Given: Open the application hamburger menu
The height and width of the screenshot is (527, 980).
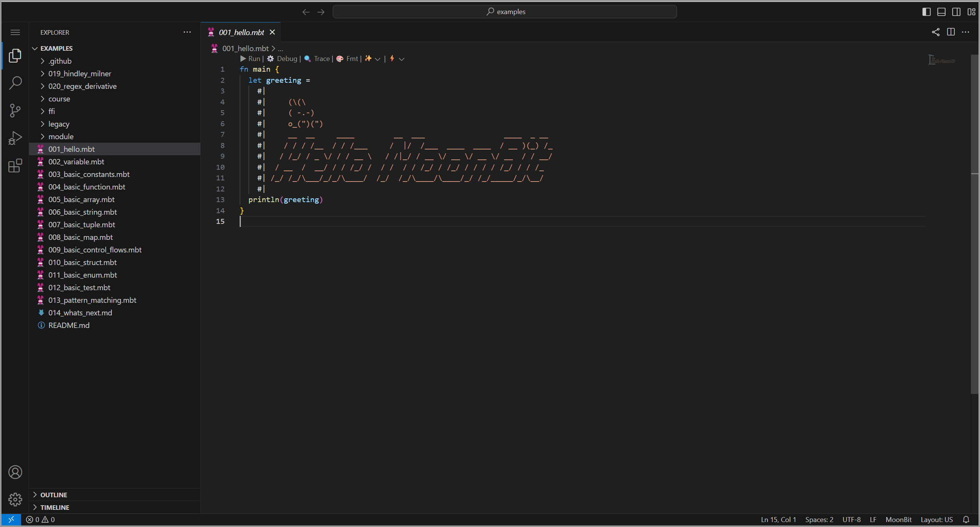Looking at the screenshot, I should click(15, 32).
